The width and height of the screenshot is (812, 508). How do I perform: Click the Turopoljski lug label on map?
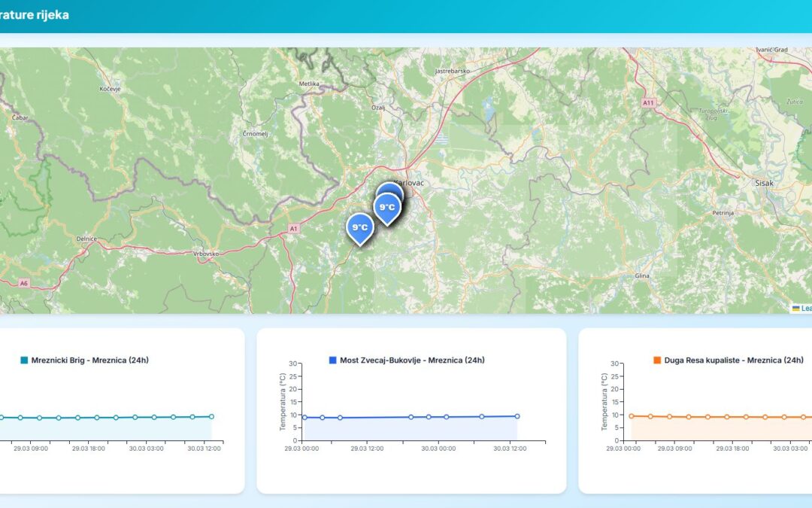(x=713, y=114)
